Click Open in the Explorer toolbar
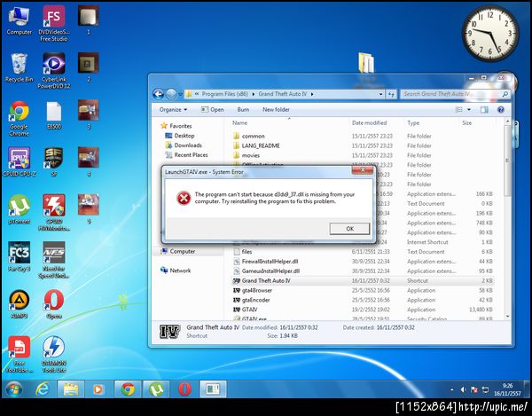Screen dimensions: 532x416 [x=213, y=110]
